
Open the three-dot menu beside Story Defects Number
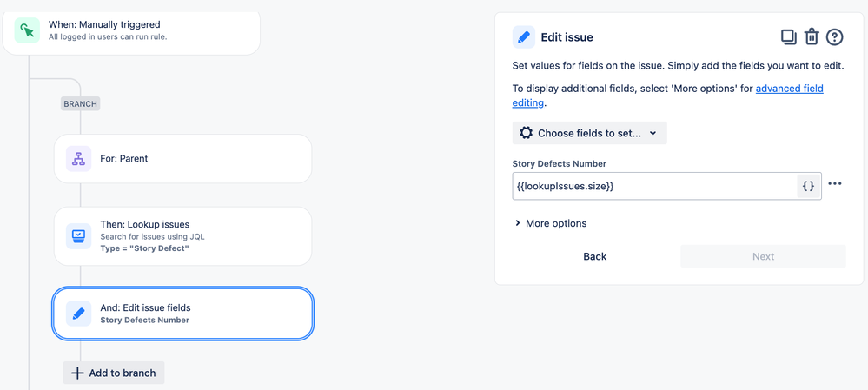[x=835, y=183]
